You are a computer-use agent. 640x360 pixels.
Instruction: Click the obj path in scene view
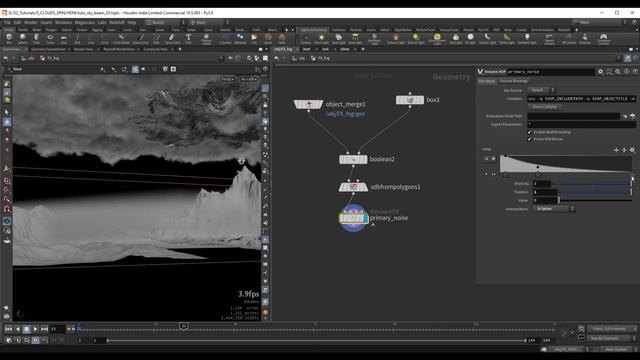coord(28,58)
